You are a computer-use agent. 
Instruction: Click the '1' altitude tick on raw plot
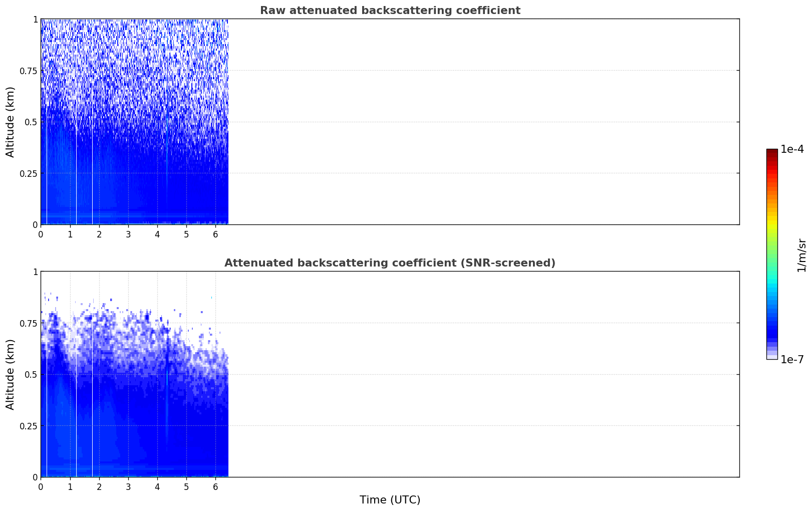35,19
